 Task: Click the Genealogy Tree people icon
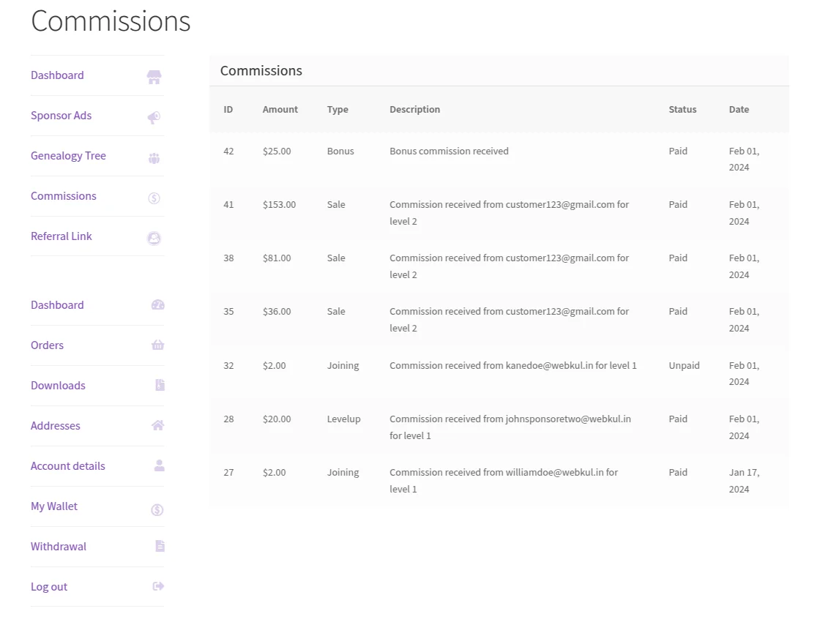coord(154,157)
